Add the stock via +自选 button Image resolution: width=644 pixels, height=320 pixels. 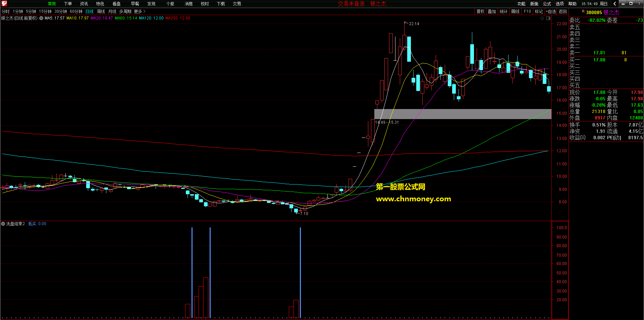tap(551, 11)
